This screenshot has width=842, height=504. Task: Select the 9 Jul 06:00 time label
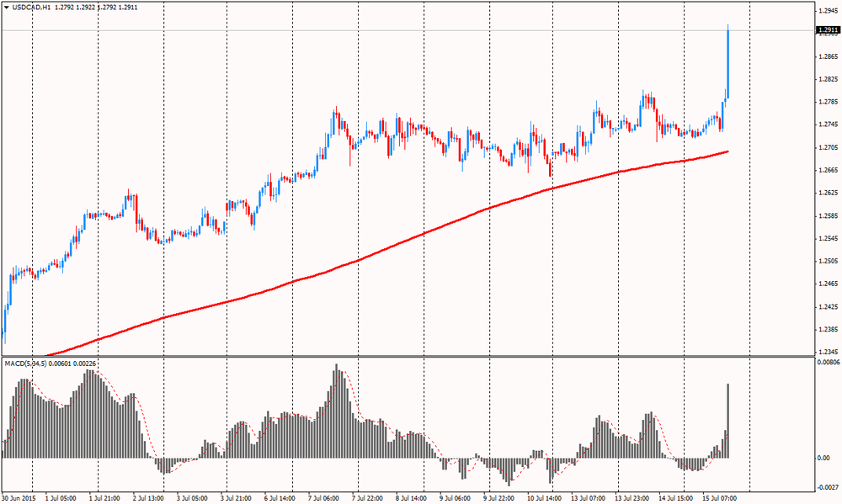(x=456, y=499)
